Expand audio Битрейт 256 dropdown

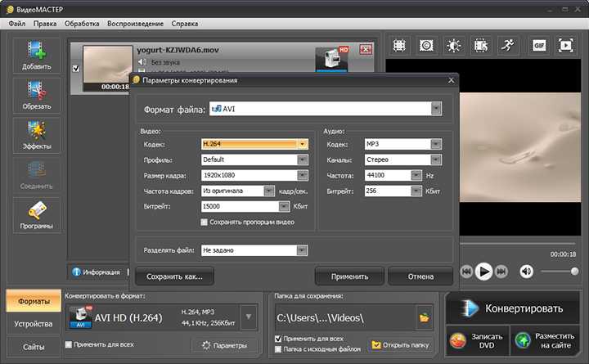click(x=416, y=191)
